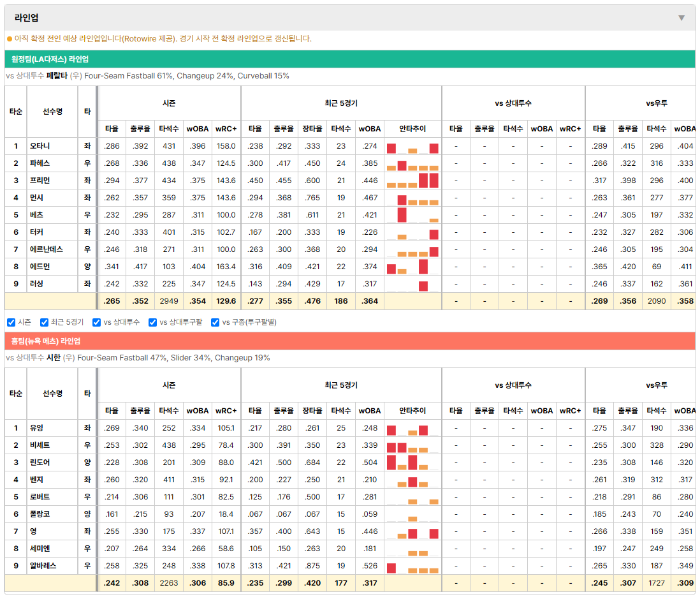The height and width of the screenshot is (599, 700).
Task: Click the 오타니 hit trend chart
Action: pos(412,147)
